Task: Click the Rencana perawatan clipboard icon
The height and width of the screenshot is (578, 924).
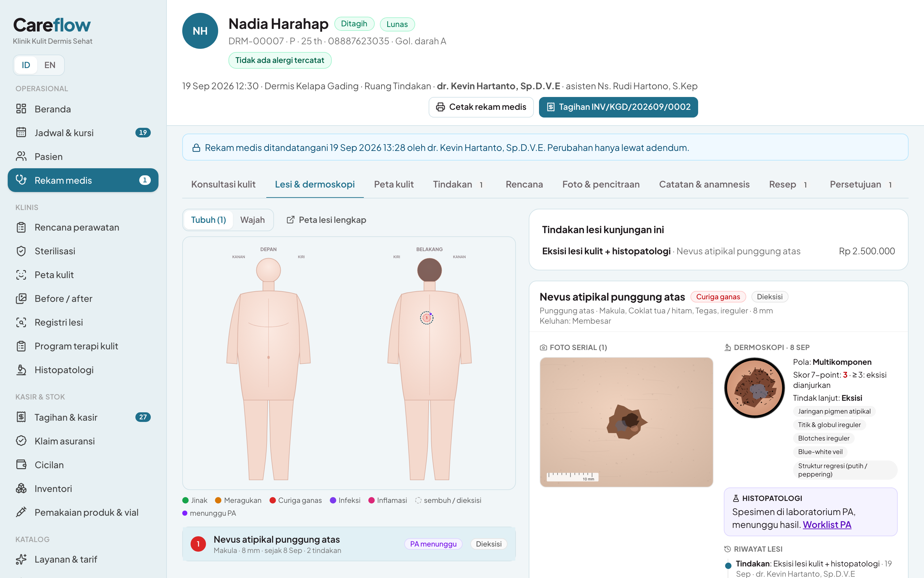Action: (x=21, y=227)
